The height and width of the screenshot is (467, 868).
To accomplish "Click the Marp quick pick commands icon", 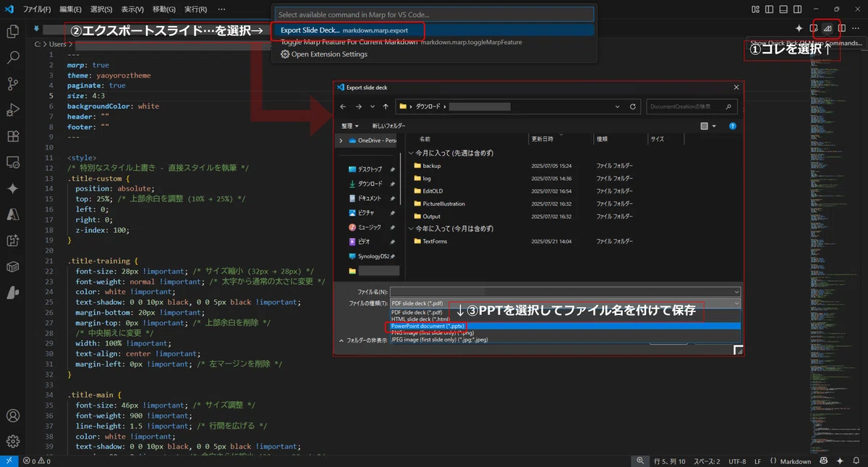I will coord(827,28).
